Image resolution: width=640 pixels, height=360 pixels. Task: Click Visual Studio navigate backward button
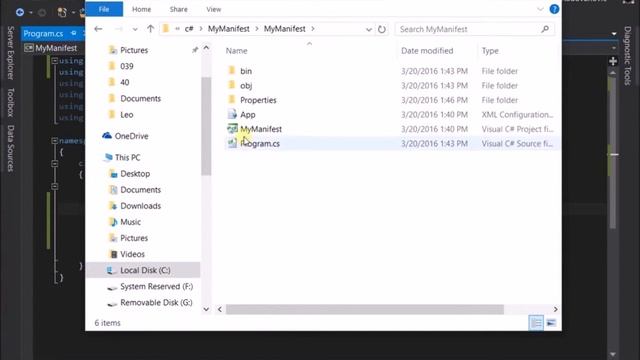pos(20,12)
